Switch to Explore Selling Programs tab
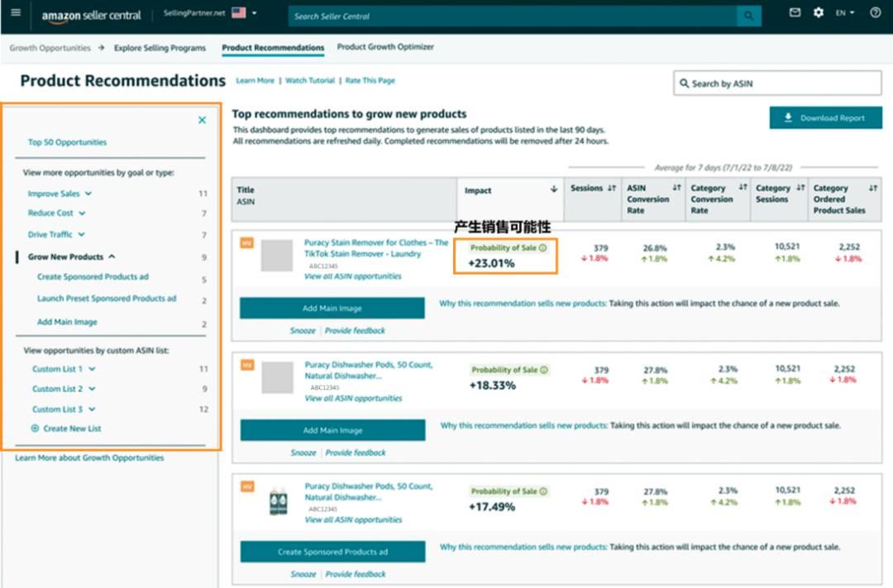This screenshot has height=588, width=893. click(x=160, y=48)
